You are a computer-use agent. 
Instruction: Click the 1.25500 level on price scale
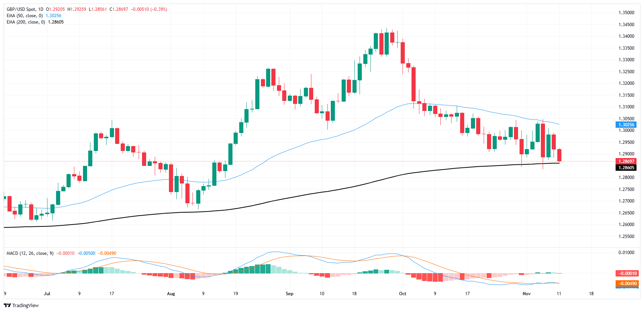[626, 237]
